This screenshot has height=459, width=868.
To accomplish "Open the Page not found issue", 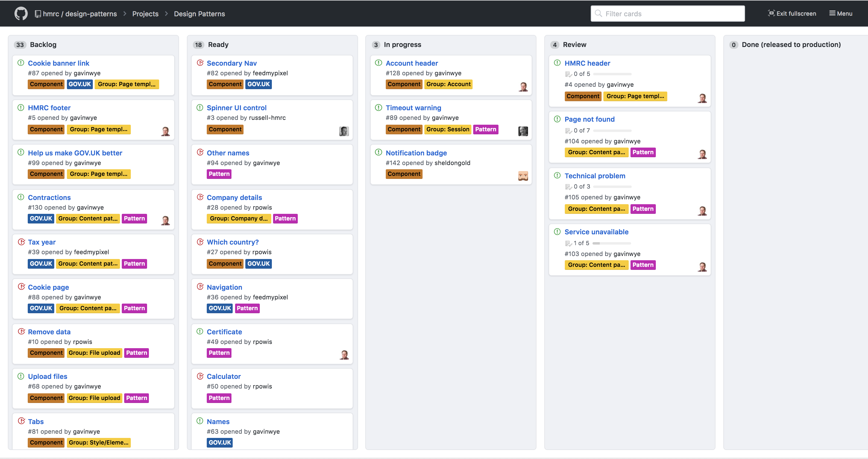I will [589, 119].
